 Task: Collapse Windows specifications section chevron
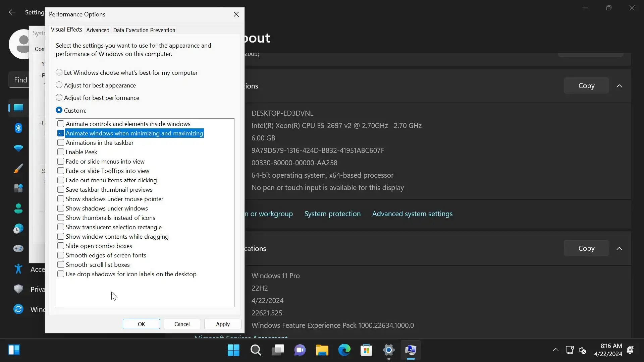pos(619,248)
